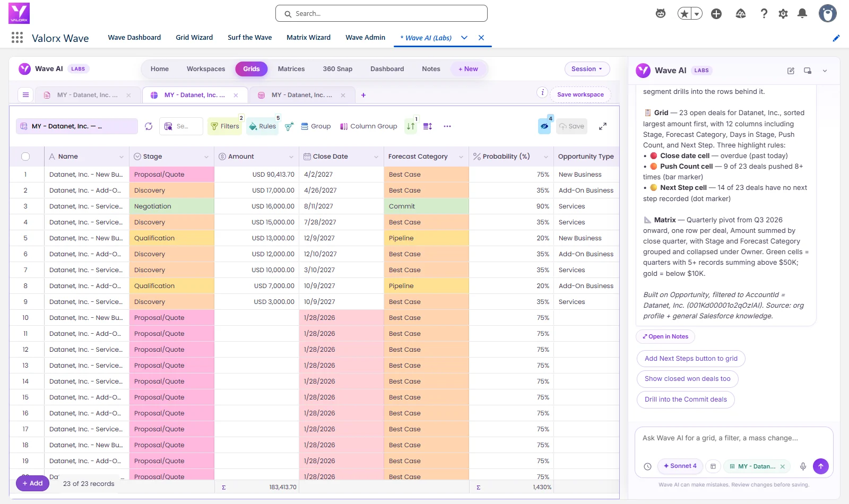Screen dimensions: 849x504
Task: Open the Forecast Category column menu chevron
Action: coord(461,157)
